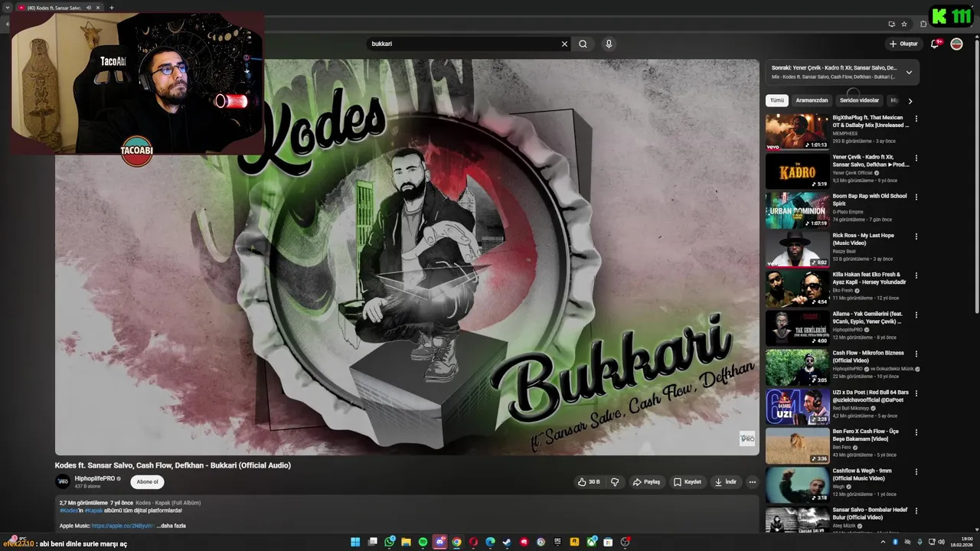Open Spotify from the taskbar
980x551 pixels.
point(423,542)
